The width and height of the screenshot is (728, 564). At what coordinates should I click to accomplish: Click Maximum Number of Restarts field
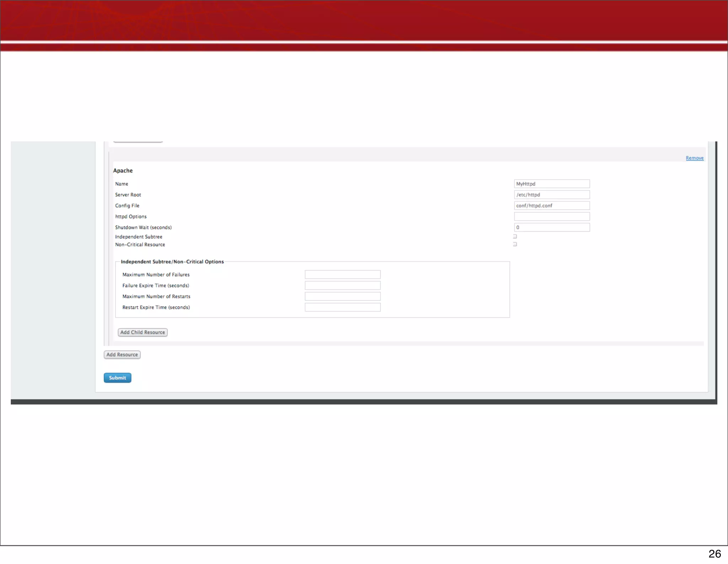point(342,296)
